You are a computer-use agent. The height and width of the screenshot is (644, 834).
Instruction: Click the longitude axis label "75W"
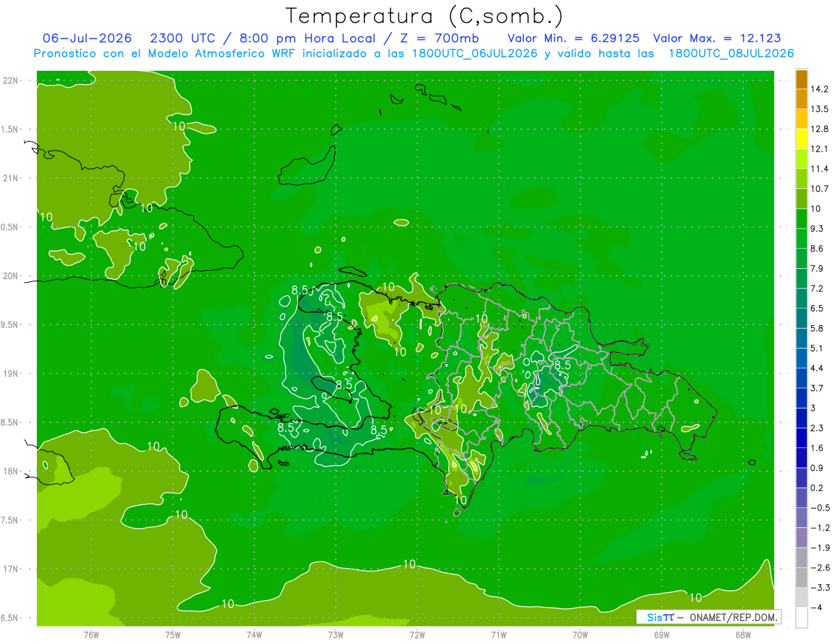pos(173,635)
